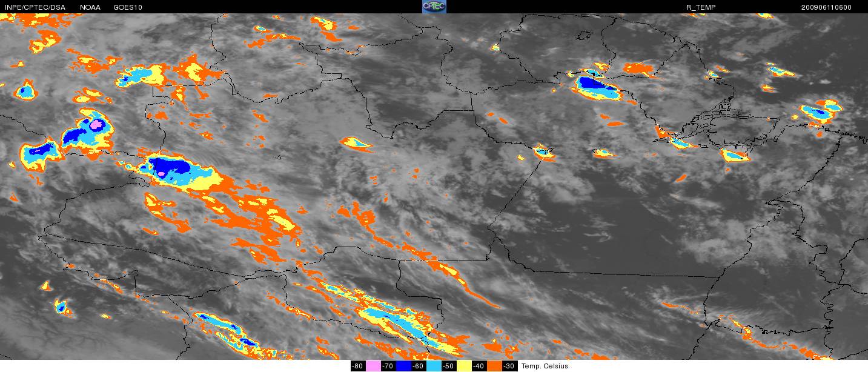Click the -70 legend value

click(388, 366)
